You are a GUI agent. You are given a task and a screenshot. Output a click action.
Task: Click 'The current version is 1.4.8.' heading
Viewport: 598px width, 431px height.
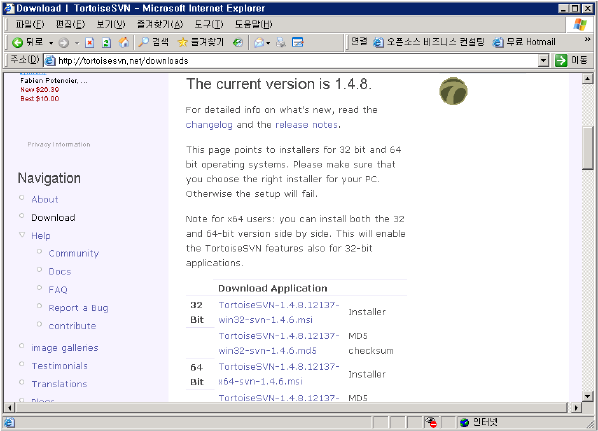click(279, 84)
